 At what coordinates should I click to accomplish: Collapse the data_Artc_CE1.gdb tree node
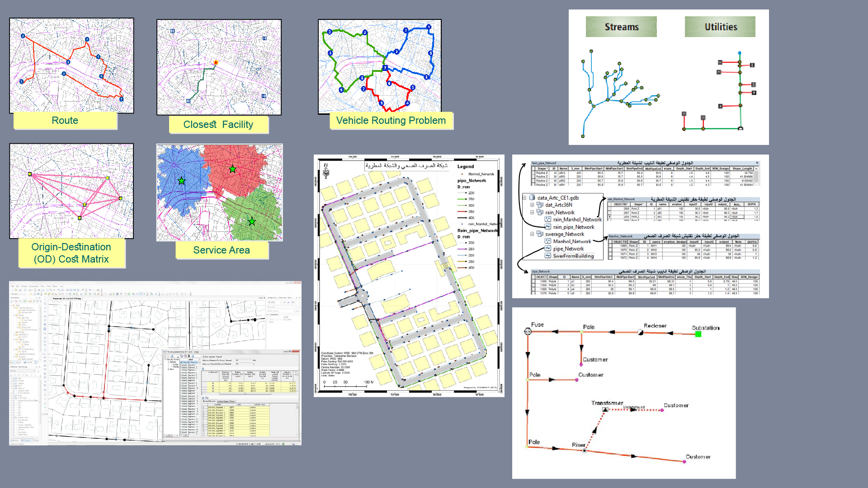[x=525, y=197]
